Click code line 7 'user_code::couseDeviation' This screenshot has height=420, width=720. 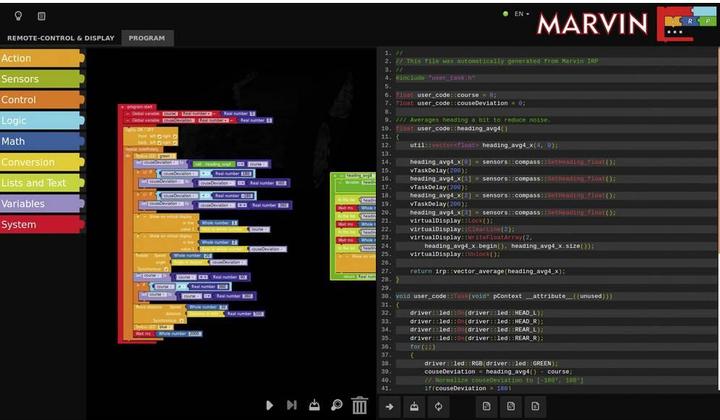(460, 103)
